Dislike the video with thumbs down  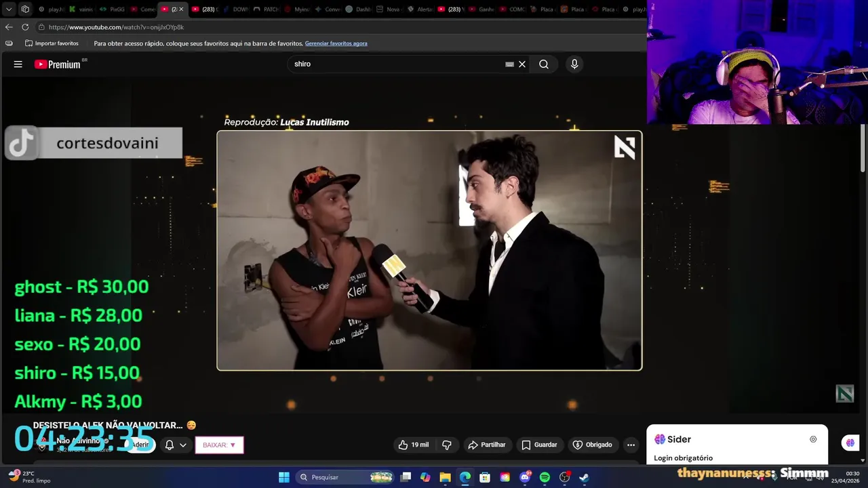(447, 445)
